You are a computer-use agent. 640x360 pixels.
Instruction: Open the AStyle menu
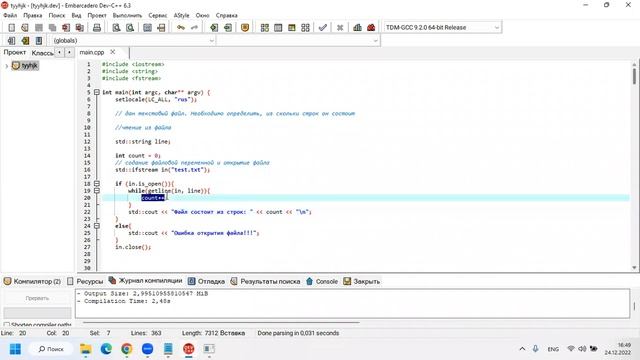pos(181,15)
